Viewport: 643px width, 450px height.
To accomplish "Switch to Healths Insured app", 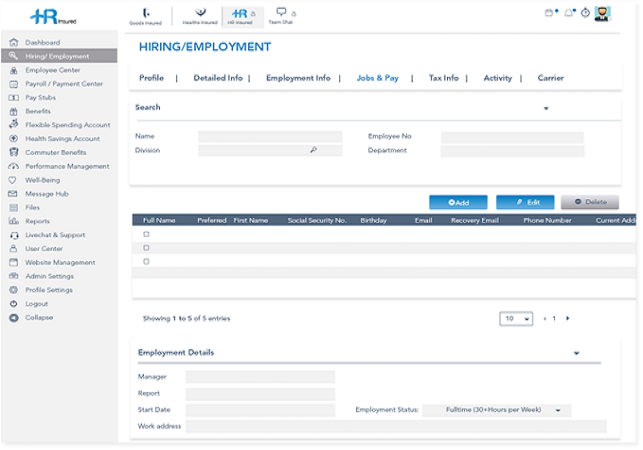I will 200,16.
